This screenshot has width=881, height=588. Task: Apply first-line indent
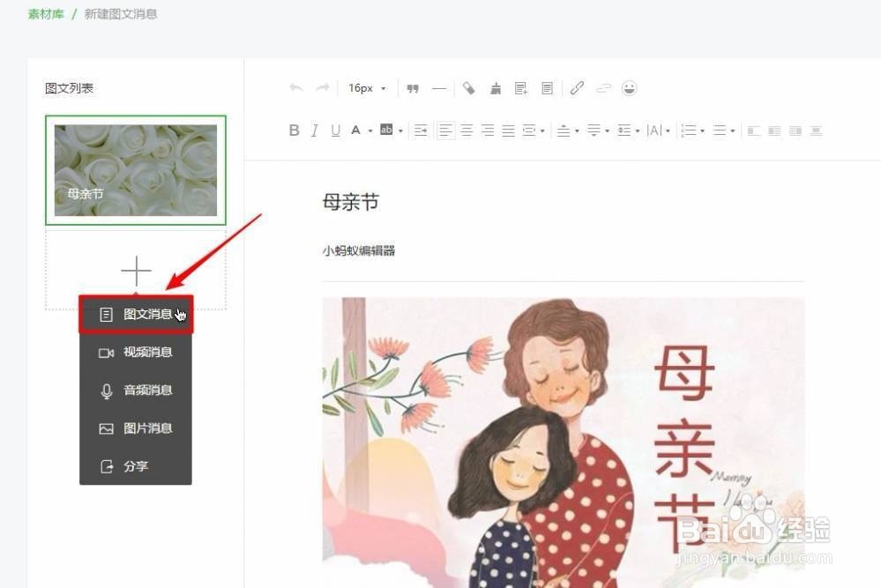tap(421, 130)
